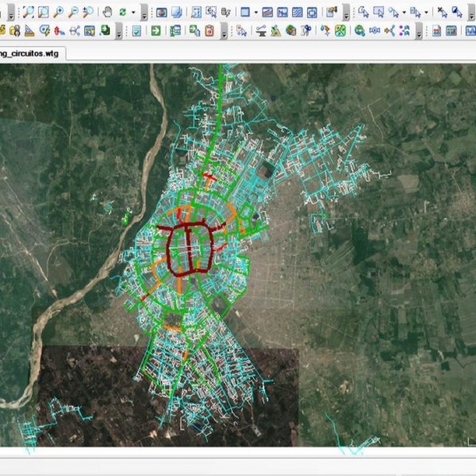
Task: Open the Queries database-lightning icon
Action: click(226, 13)
